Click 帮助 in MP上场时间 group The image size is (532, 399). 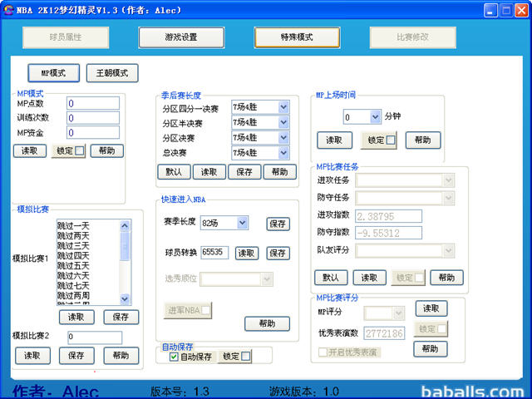(x=423, y=140)
